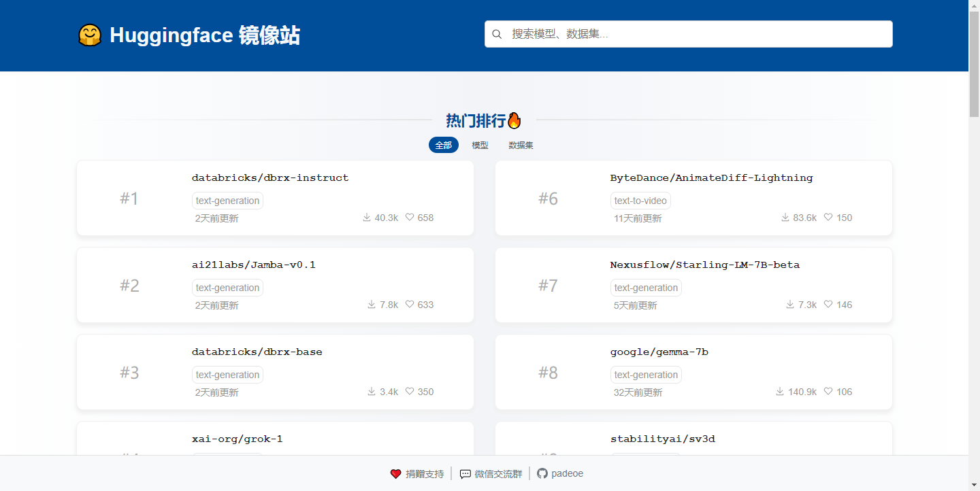Click text-generation tag on dbrx-base card
The width and height of the screenshot is (980, 491).
[227, 375]
